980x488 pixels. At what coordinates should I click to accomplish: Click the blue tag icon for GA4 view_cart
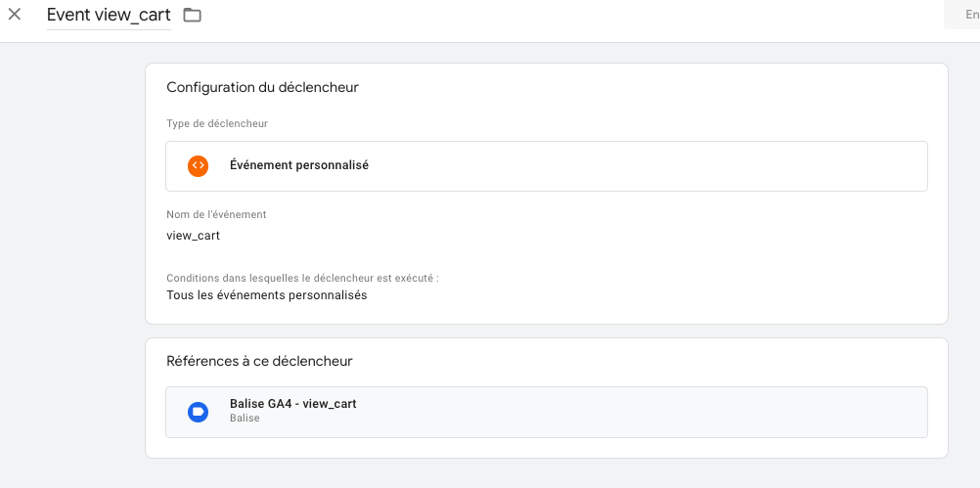[x=198, y=412]
